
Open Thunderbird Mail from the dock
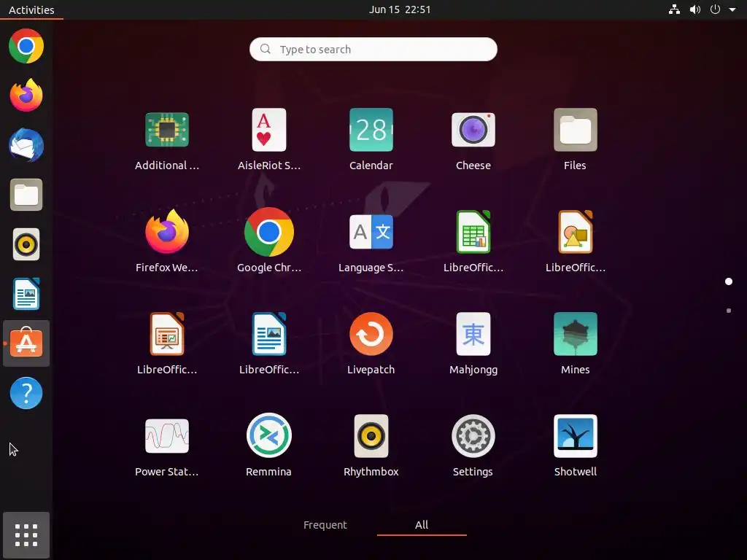click(x=26, y=145)
